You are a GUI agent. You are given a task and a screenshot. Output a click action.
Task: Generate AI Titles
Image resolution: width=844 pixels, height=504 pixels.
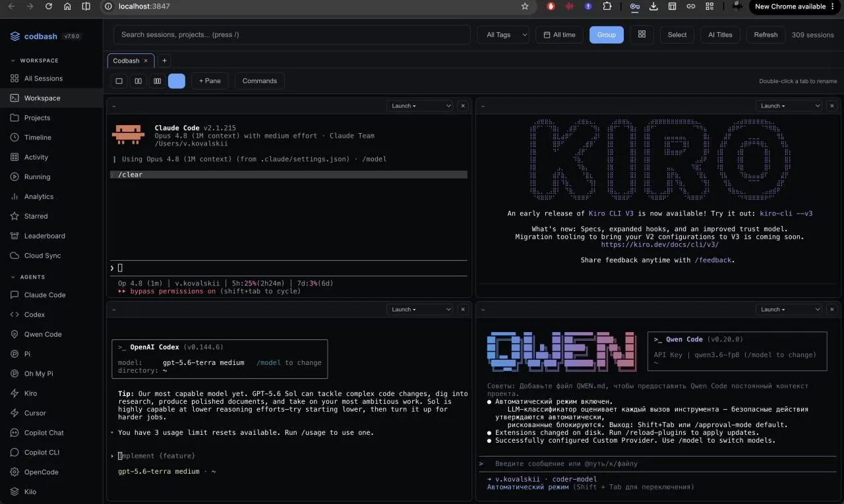720,35
